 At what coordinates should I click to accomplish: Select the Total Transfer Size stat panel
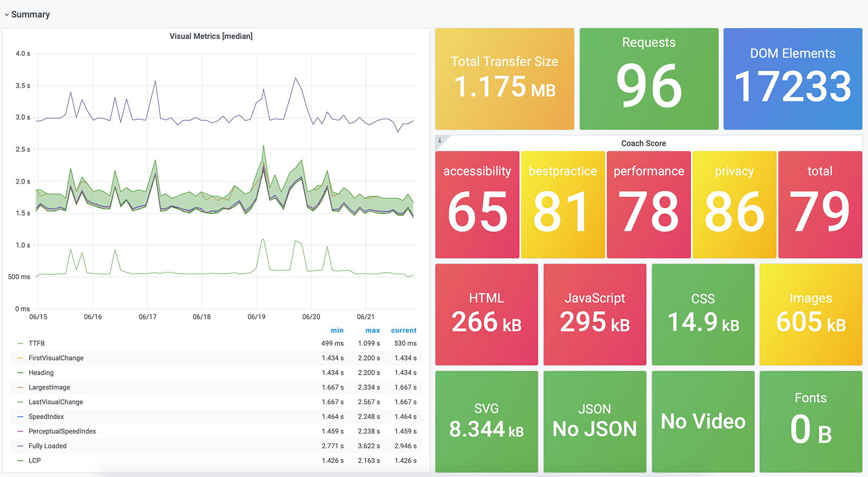[505, 79]
